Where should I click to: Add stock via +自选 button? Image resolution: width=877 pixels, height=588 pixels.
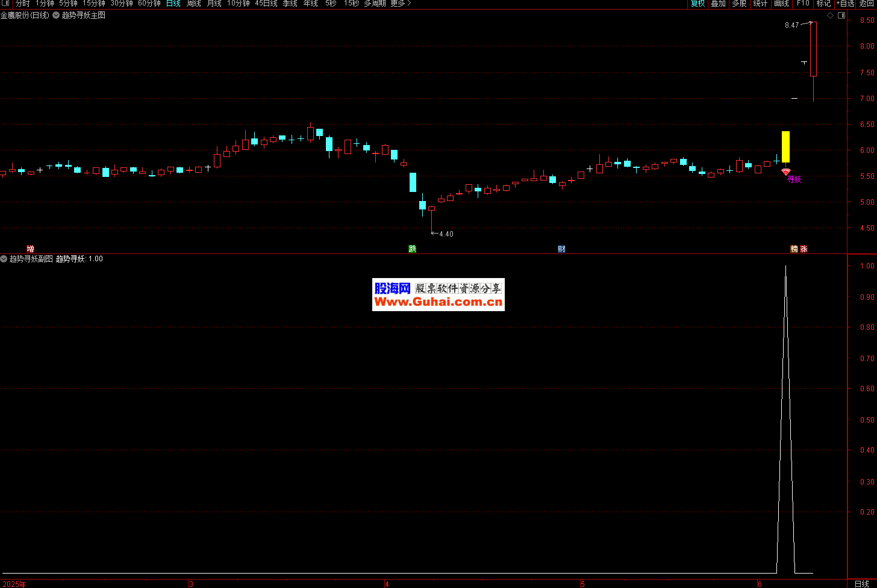(x=845, y=3)
